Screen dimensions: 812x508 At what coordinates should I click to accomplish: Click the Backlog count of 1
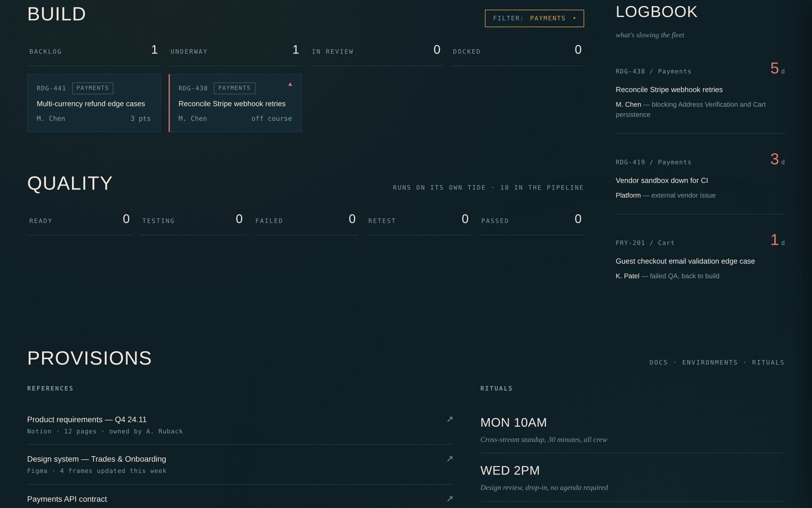click(x=154, y=50)
